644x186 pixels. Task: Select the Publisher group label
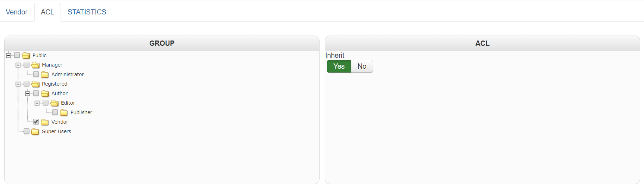pyautogui.click(x=81, y=112)
